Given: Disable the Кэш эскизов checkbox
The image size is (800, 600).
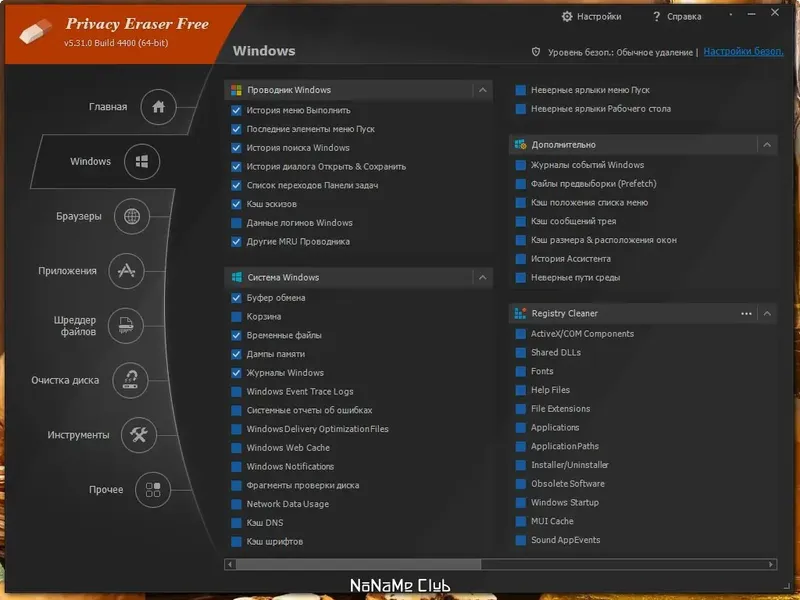Looking at the screenshot, I should click(238, 202).
